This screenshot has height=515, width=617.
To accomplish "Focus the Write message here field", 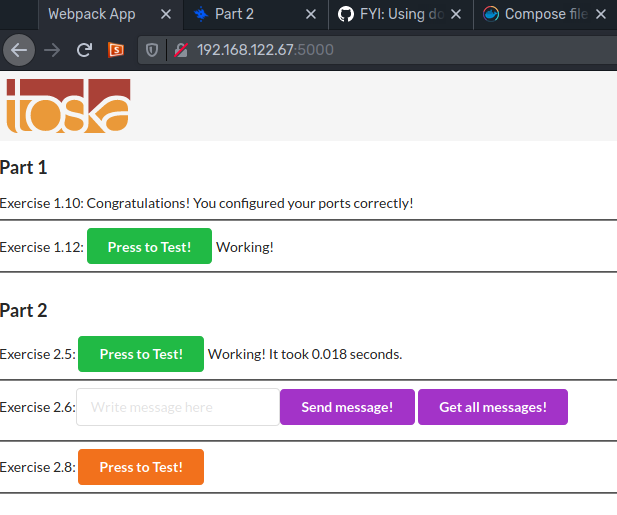I will pos(178,407).
